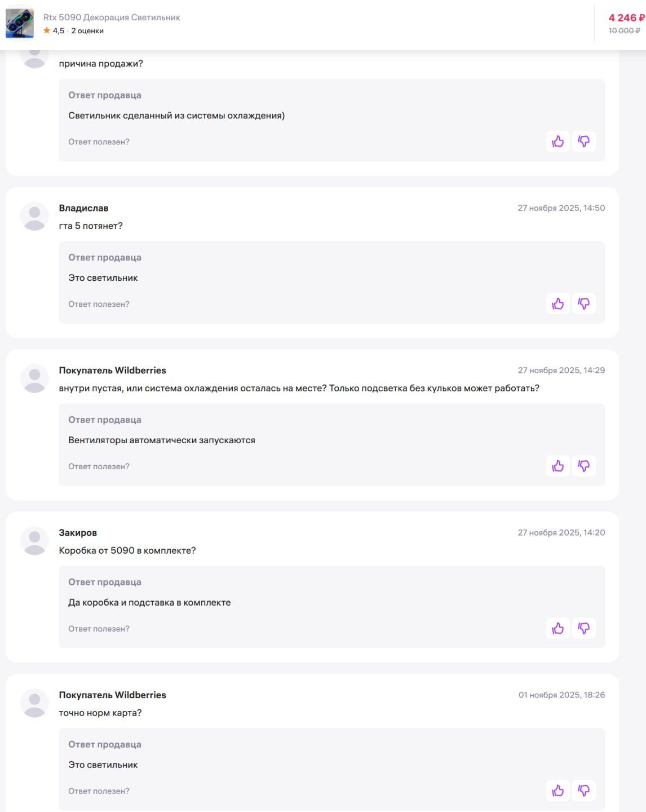The image size is (646, 812).
Task: Dislike the seller answer about cooling system lamp
Action: pos(584,142)
